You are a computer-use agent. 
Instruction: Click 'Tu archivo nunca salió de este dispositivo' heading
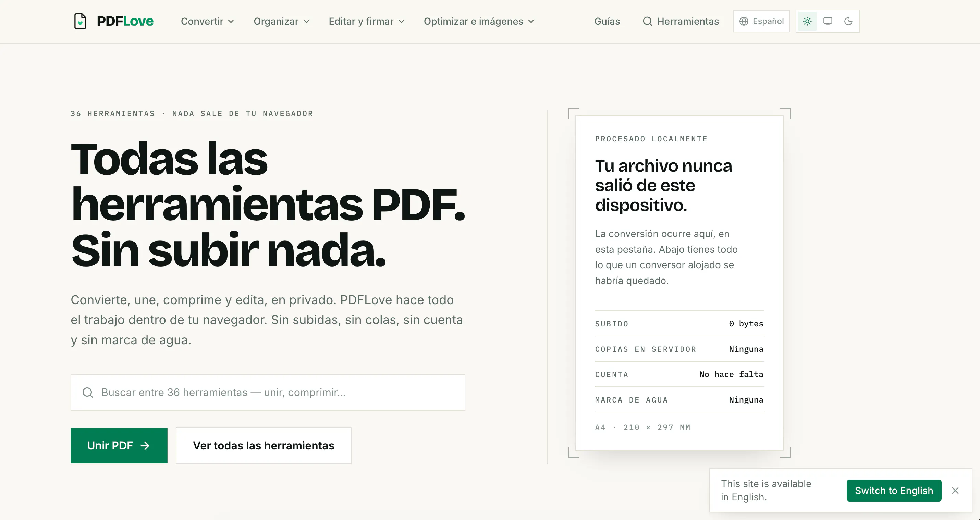(x=663, y=185)
